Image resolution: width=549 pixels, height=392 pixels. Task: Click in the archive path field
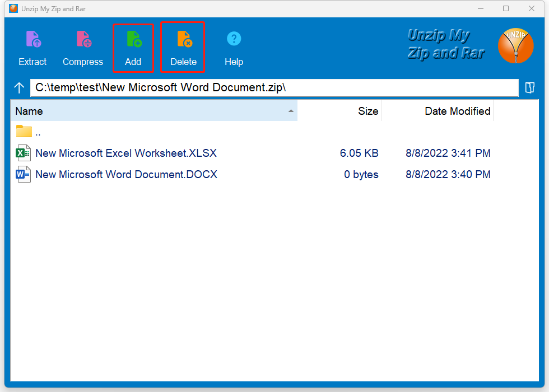click(274, 87)
